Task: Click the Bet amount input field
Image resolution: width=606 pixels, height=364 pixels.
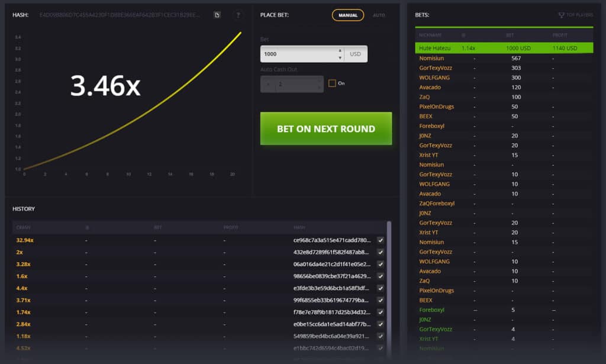Action: (x=298, y=54)
